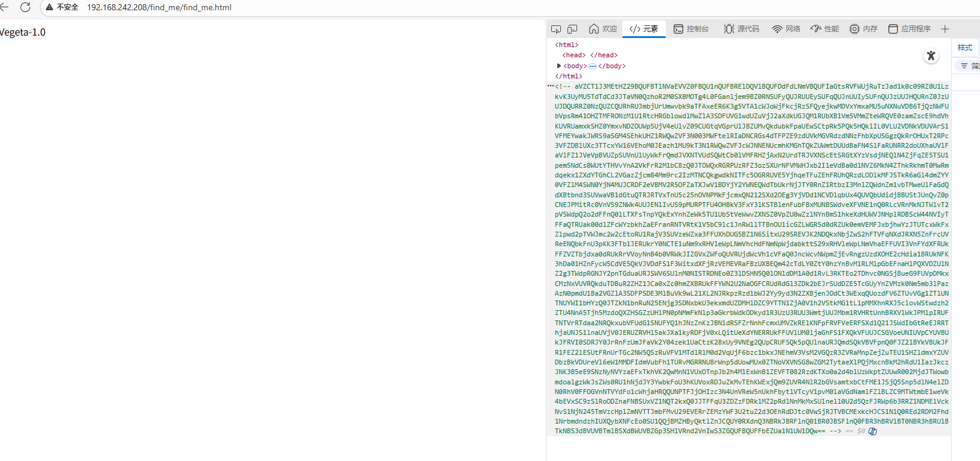The width and height of the screenshot is (980, 461).
Task: Click the styles filter box
Action: click(971, 66)
